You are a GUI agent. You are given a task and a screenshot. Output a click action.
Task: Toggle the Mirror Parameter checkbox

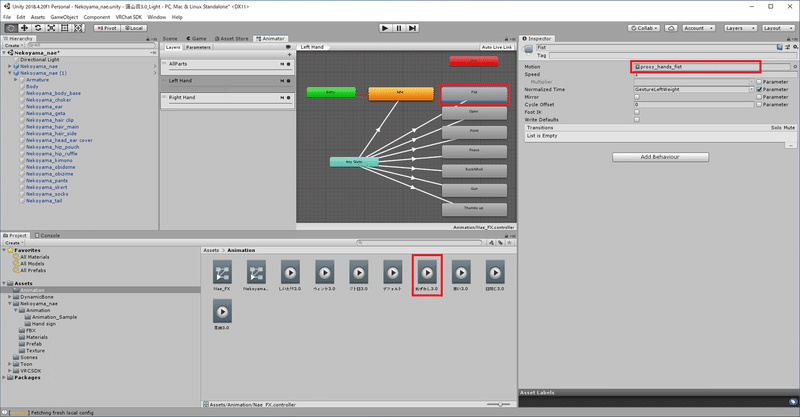(x=759, y=97)
